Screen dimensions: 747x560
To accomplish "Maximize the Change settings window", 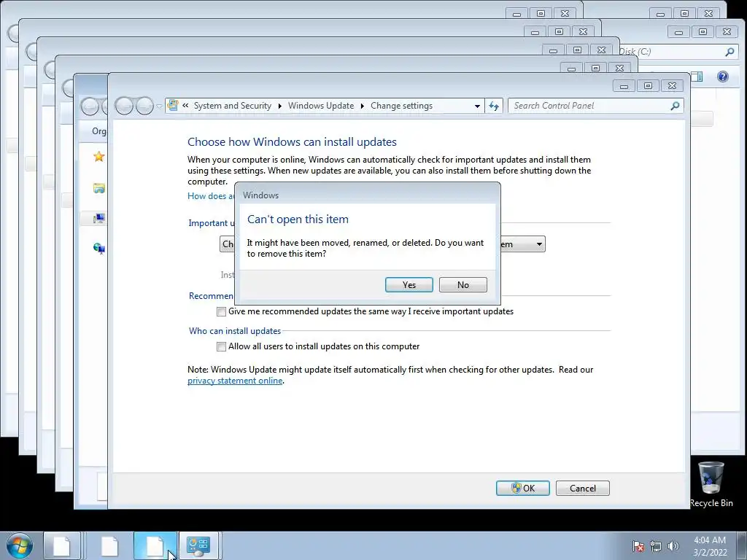I will coord(648,86).
